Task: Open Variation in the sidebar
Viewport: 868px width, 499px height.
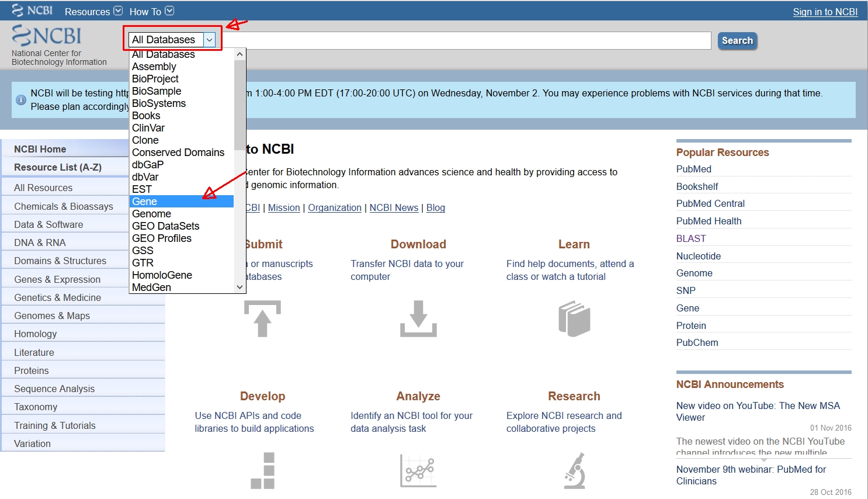Action: [x=32, y=443]
